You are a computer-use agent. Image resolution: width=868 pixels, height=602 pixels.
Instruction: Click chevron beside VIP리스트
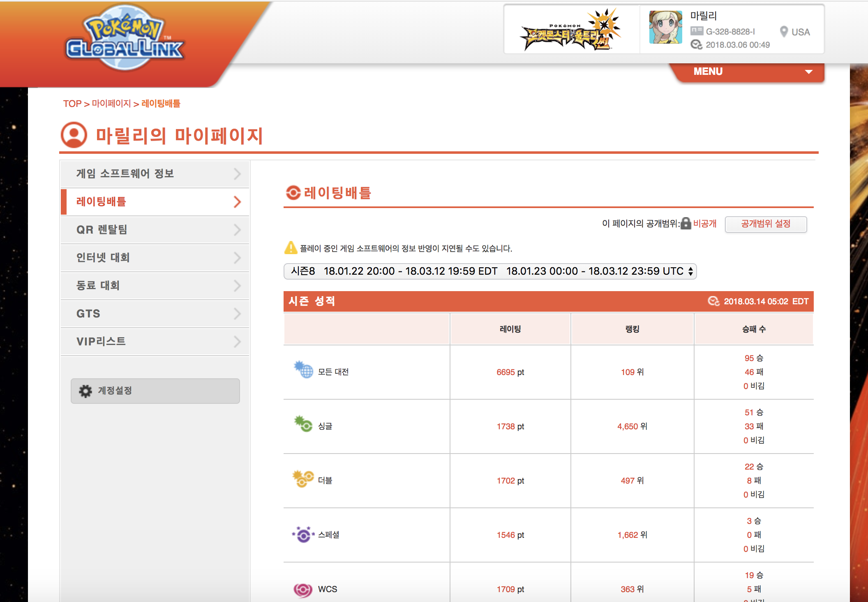coord(237,342)
